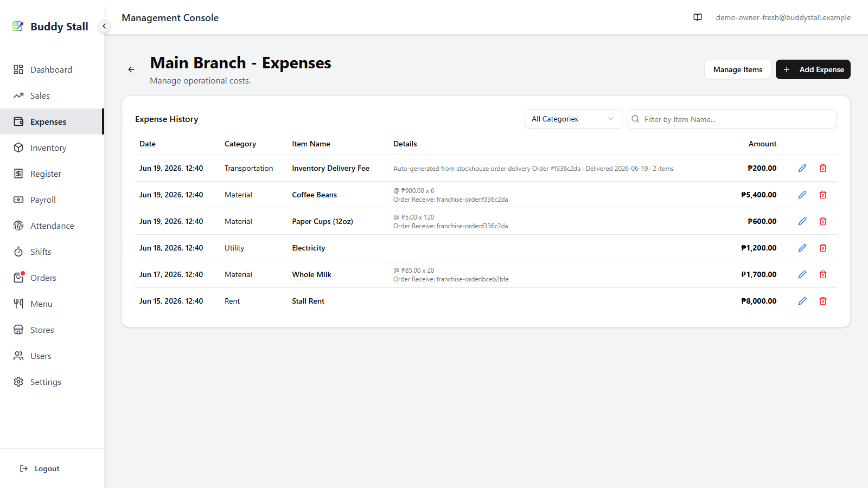The width and height of the screenshot is (868, 488).
Task: Click the ₱8,000.00 amount
Action: [x=758, y=301]
